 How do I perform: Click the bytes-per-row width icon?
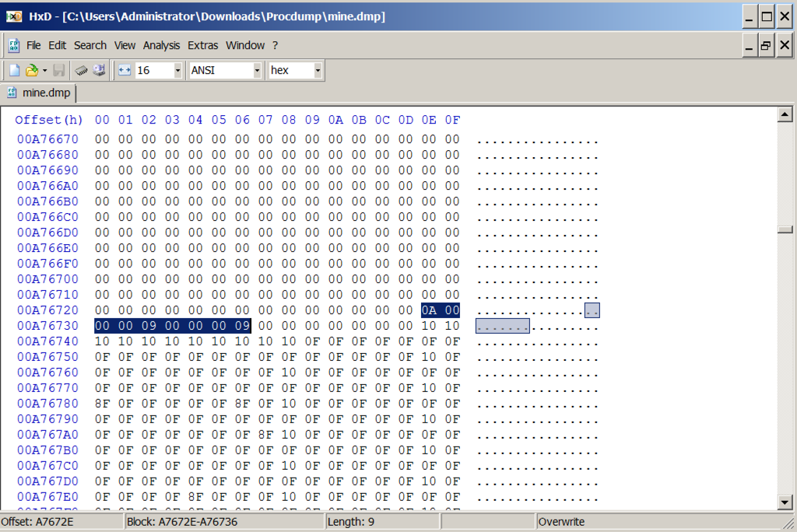click(x=125, y=70)
